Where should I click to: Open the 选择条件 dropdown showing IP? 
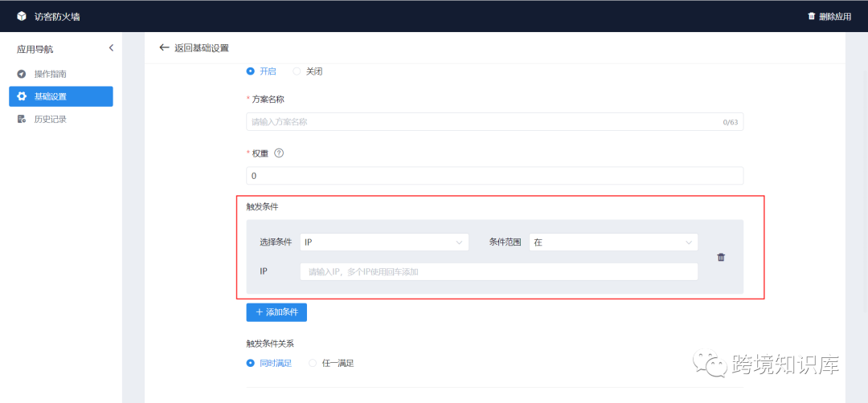(384, 242)
